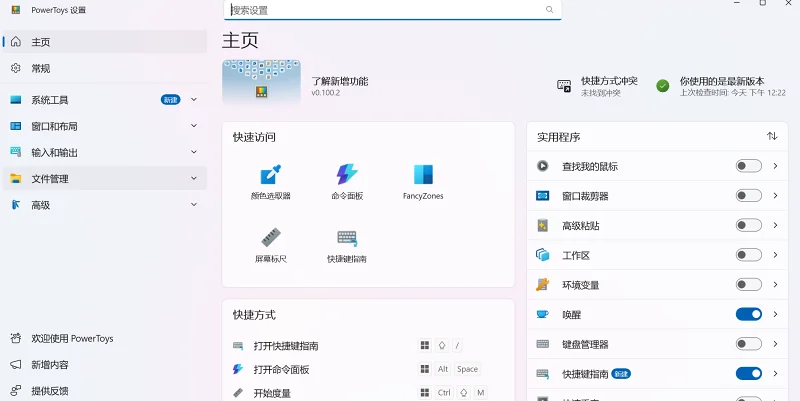800x401 pixels.
Task: Select 主页 in the sidebar
Action: (105, 42)
